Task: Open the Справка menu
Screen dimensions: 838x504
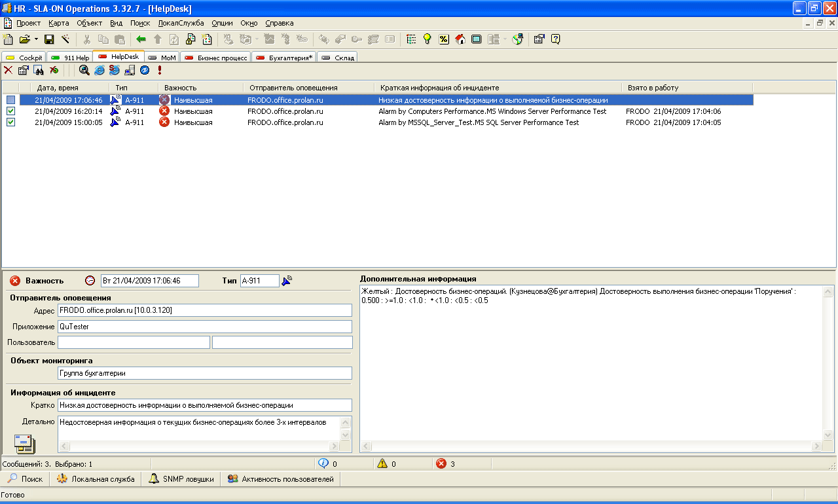Action: (280, 23)
